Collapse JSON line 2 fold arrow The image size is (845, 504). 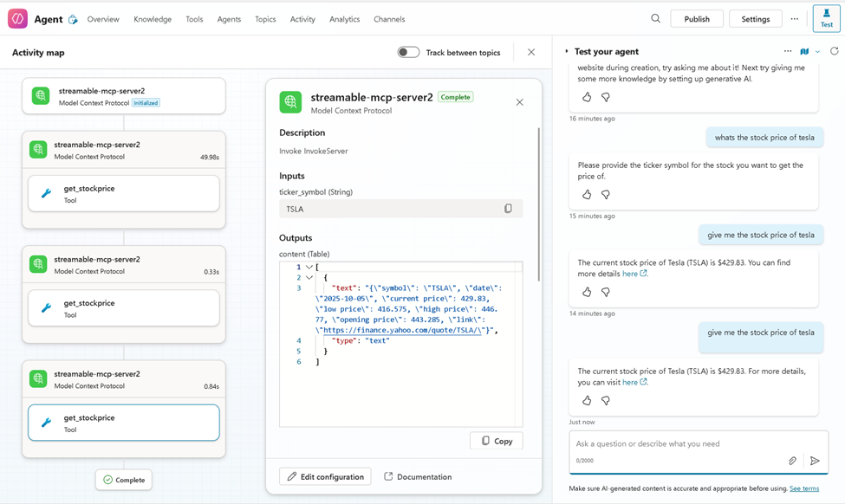coord(309,278)
